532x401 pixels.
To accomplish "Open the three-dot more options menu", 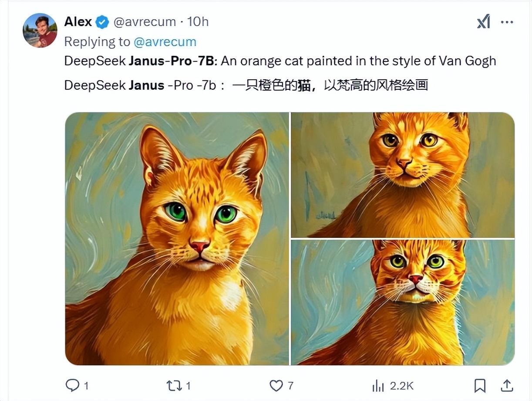I will point(507,22).
